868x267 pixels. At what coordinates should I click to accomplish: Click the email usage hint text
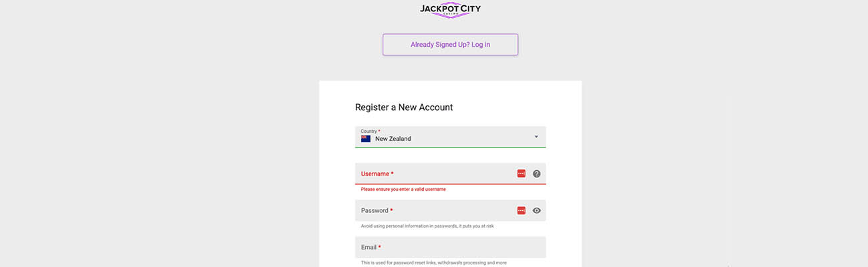[433, 263]
